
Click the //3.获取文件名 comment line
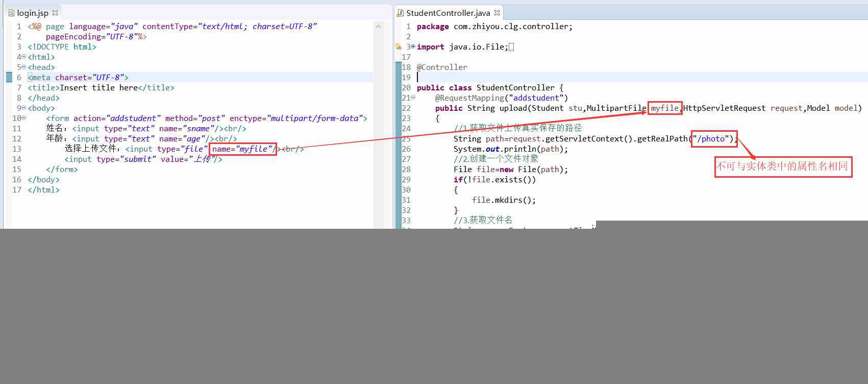click(x=483, y=220)
